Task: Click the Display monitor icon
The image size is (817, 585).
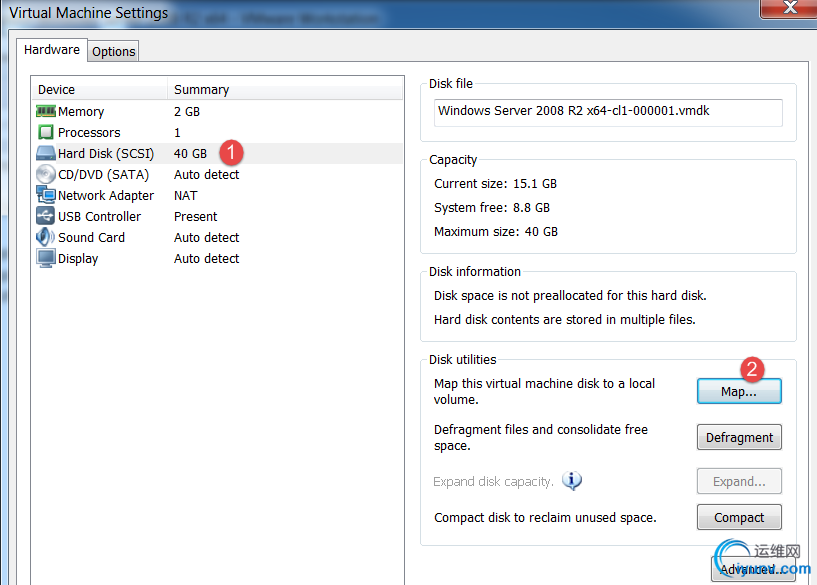Action: pyautogui.click(x=46, y=258)
